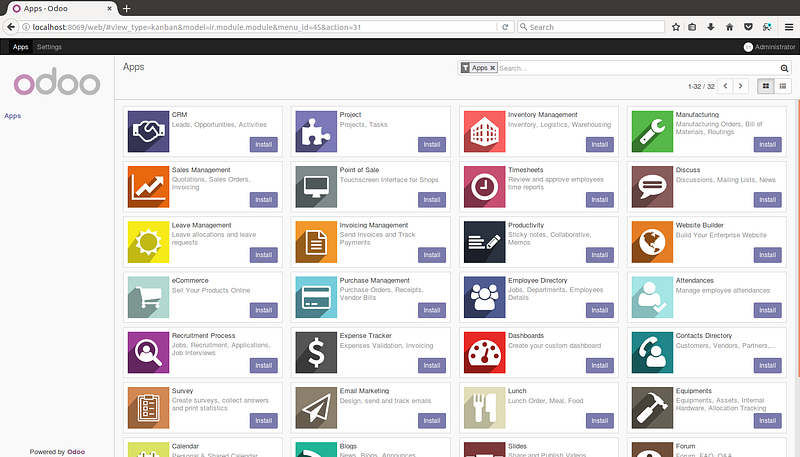Select Apps in the left sidebar

click(13, 116)
